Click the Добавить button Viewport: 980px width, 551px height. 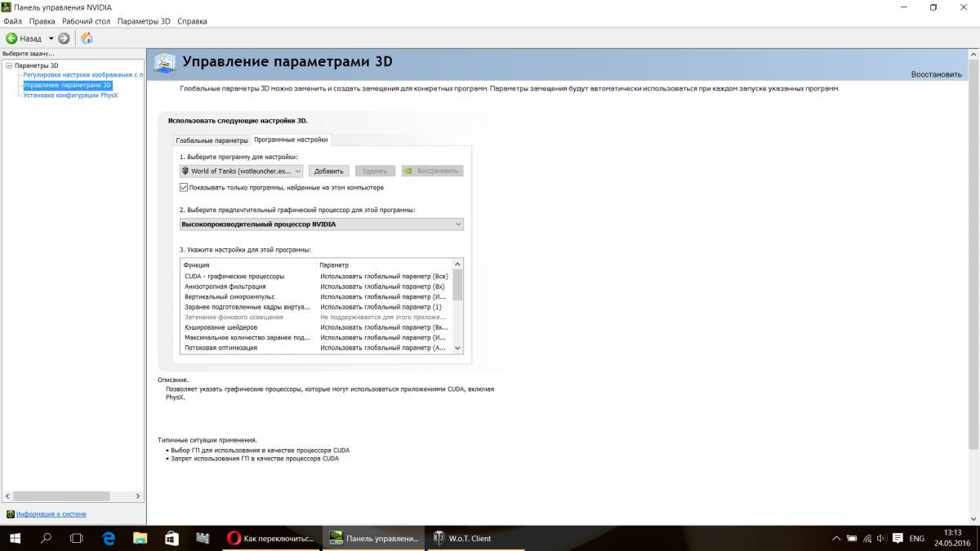[329, 171]
